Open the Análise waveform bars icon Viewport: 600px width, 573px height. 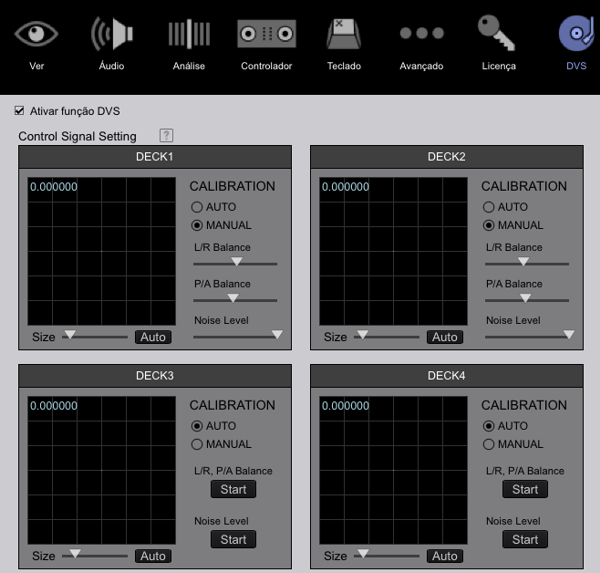pos(189,34)
